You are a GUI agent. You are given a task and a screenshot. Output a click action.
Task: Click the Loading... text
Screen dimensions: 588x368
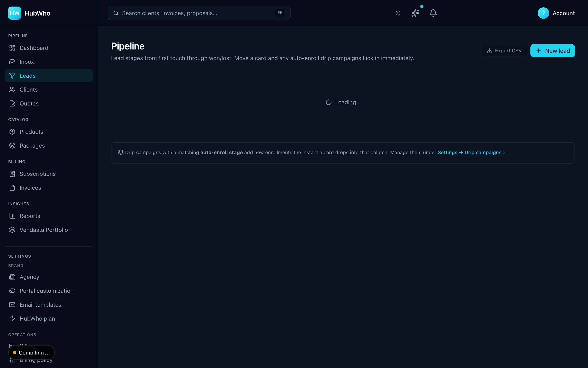[348, 102]
